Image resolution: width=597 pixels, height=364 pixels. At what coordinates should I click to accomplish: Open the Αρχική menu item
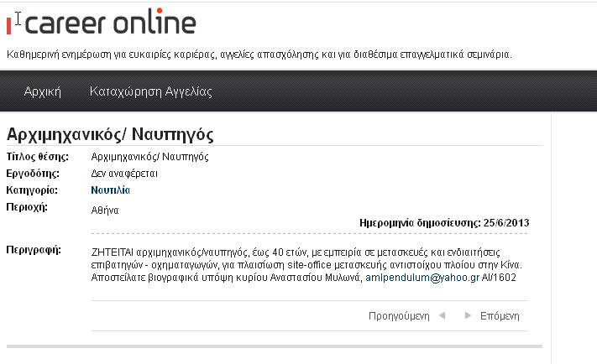[x=43, y=91]
